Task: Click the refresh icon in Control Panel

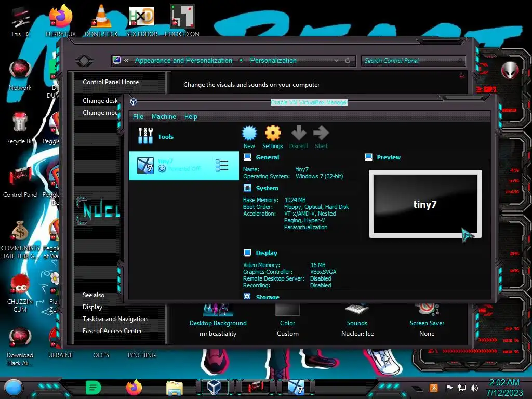Action: (x=348, y=61)
